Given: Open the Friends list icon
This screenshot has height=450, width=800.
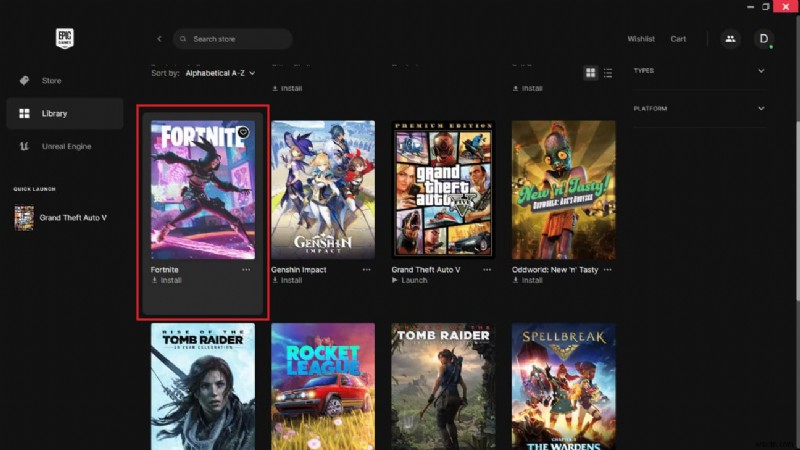Looking at the screenshot, I should [731, 39].
